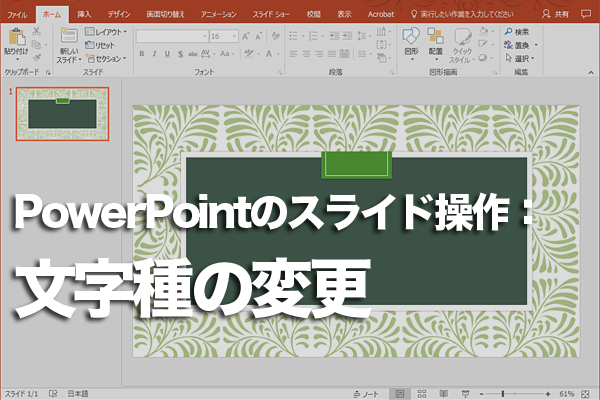Screen dimensions: 600x400
Task: Open the 選択 select dropdown
Action: (x=520, y=59)
